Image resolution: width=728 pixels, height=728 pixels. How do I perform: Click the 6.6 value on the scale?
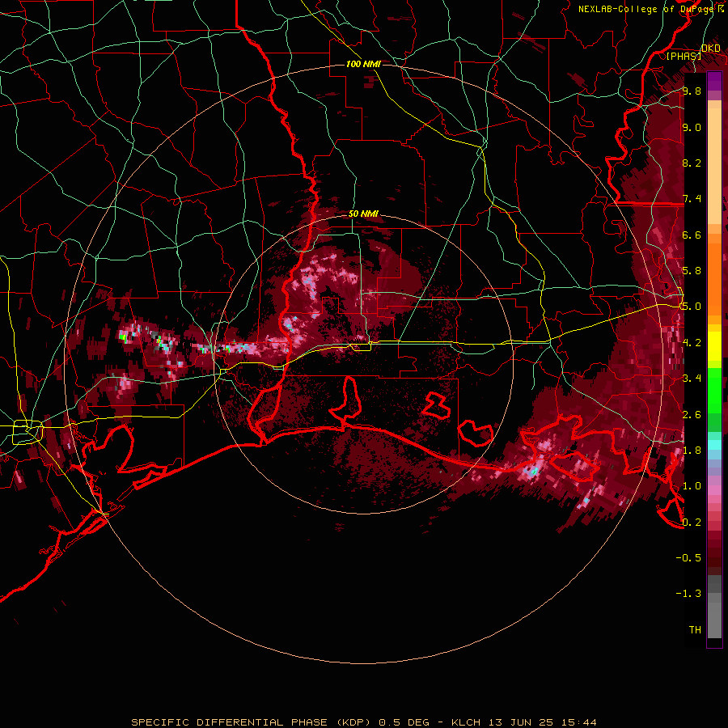pos(692,235)
